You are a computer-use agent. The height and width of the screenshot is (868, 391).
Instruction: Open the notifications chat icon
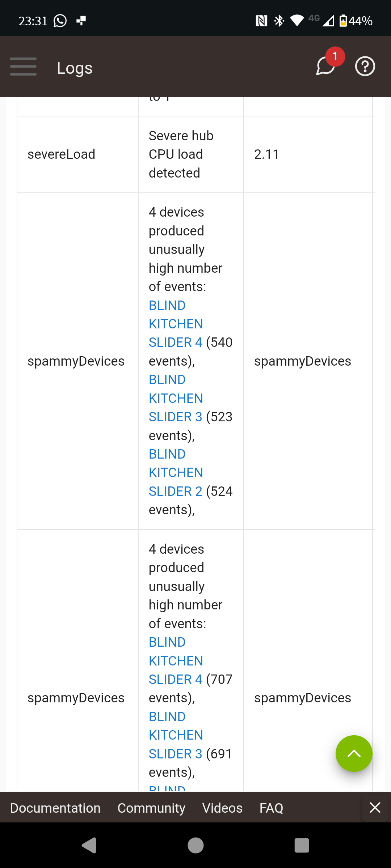[326, 66]
